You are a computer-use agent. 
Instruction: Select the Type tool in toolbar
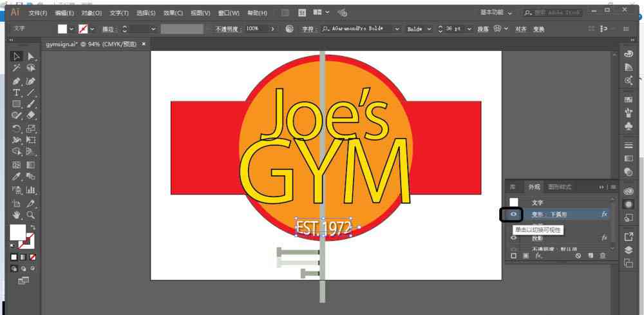click(17, 92)
